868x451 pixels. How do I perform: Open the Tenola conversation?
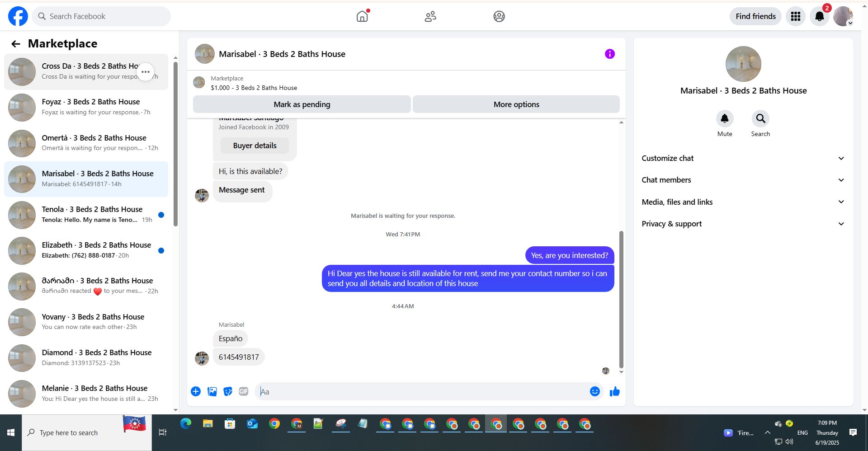pyautogui.click(x=86, y=215)
